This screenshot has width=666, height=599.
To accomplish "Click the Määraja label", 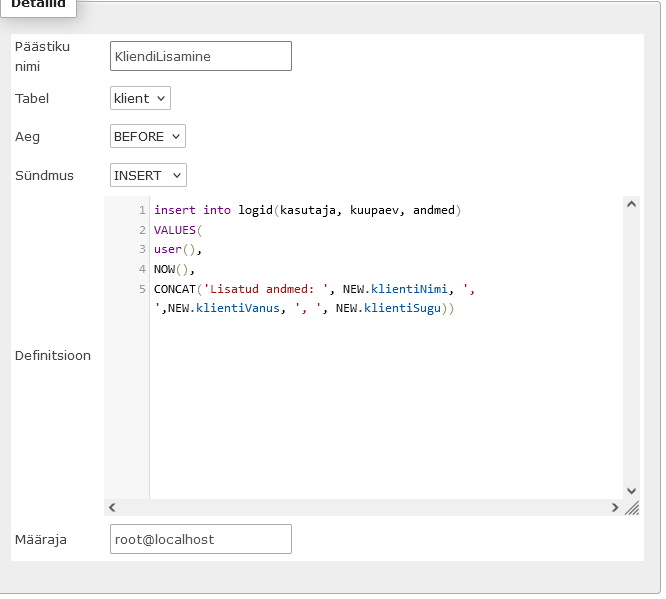I will coord(41,540).
